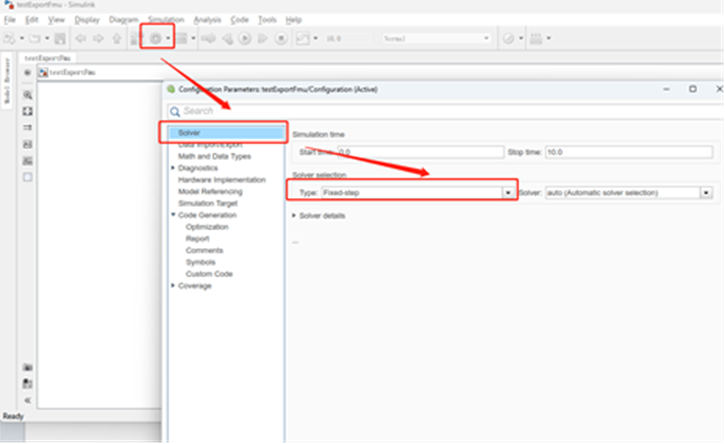Click the fast restart toolbar icon

pyautogui.click(x=209, y=38)
